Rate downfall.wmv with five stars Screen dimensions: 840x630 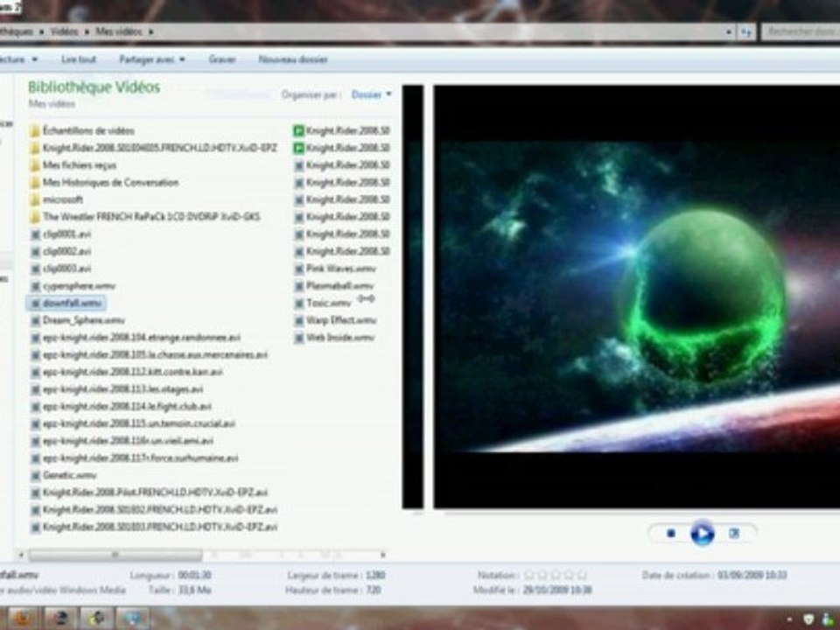(582, 575)
